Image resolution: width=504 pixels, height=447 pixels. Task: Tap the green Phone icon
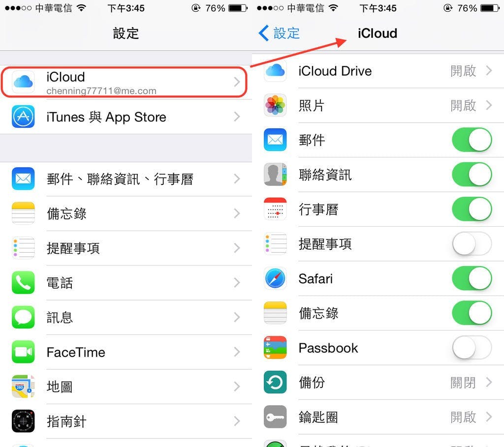click(x=23, y=282)
